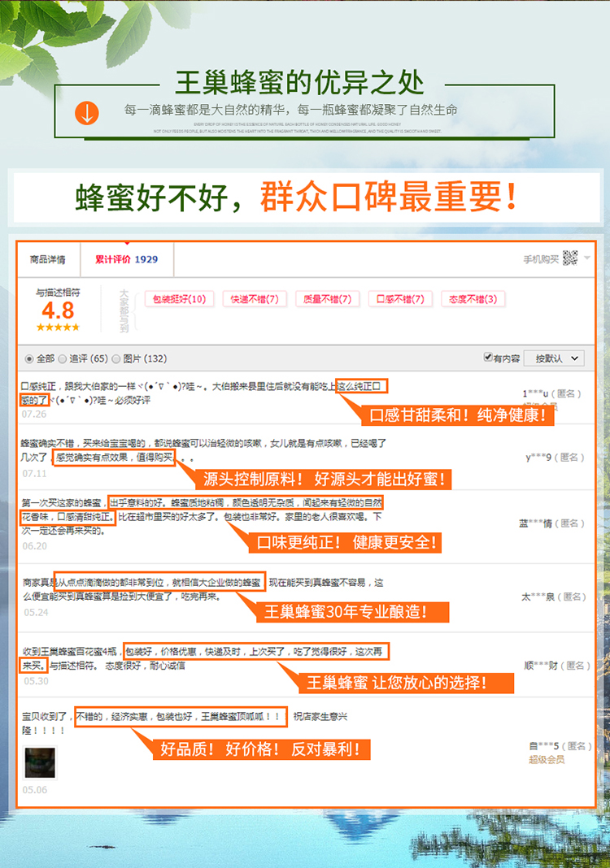Screen dimensions: 610x868
Task: Open the 按默认 sort dropdown
Action: [x=554, y=358]
